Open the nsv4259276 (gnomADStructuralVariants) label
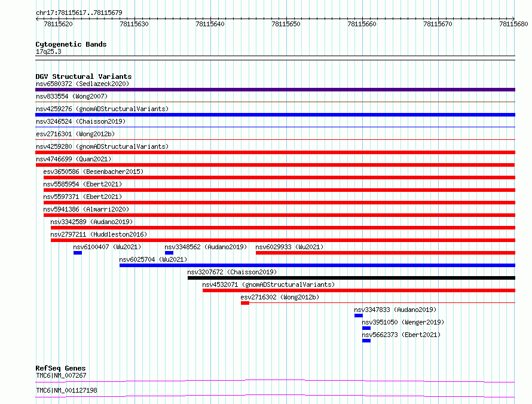 point(102,109)
